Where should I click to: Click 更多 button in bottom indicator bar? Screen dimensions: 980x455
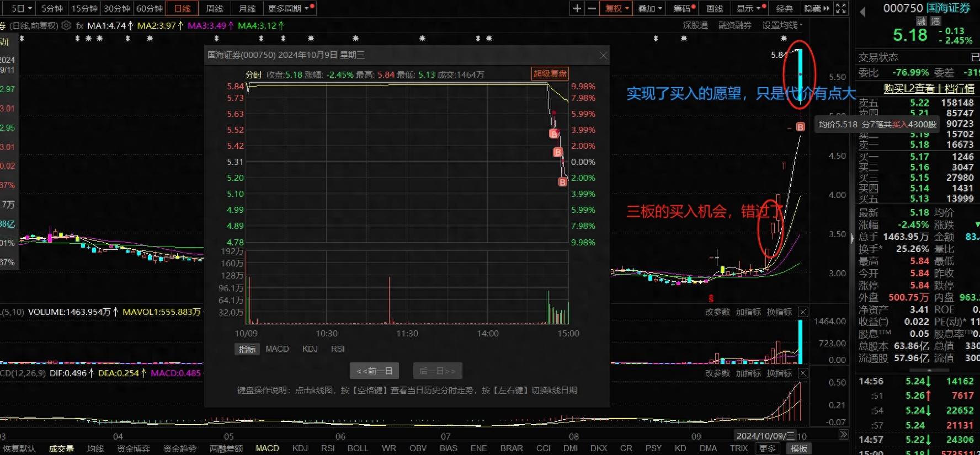click(767, 448)
